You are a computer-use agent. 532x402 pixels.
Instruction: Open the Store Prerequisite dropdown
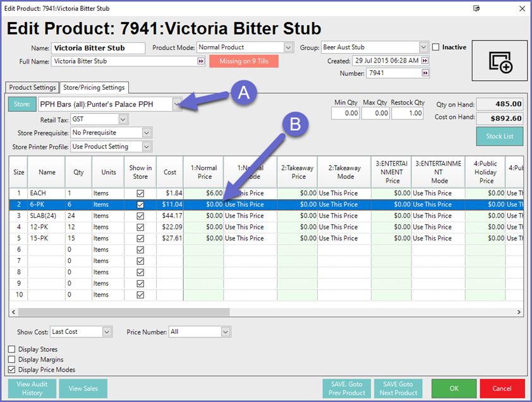(147, 133)
